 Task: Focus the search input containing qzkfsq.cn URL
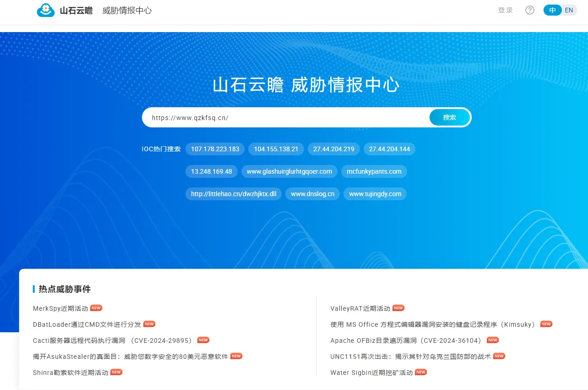286,117
